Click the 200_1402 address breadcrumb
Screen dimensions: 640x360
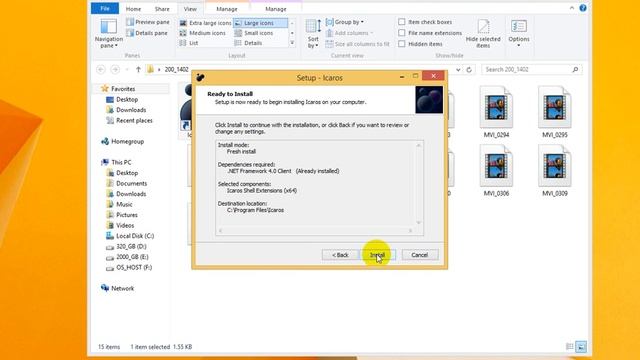click(x=176, y=70)
